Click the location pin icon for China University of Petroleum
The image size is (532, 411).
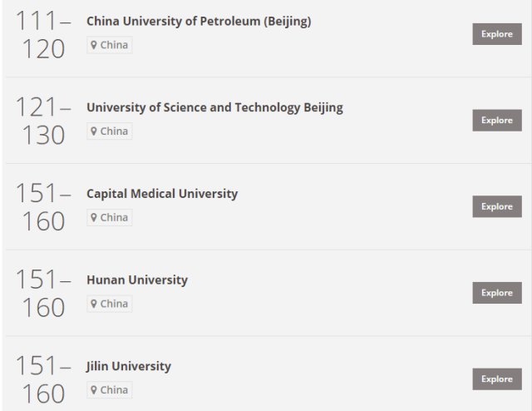point(95,45)
